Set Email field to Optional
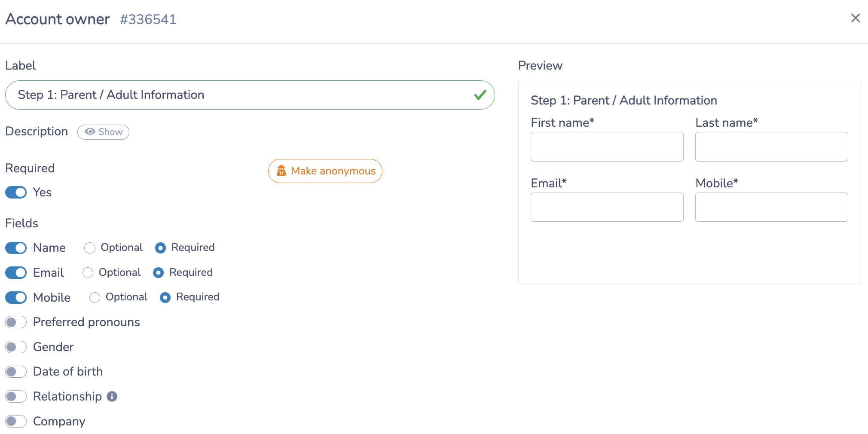This screenshot has width=868, height=434. [x=88, y=273]
